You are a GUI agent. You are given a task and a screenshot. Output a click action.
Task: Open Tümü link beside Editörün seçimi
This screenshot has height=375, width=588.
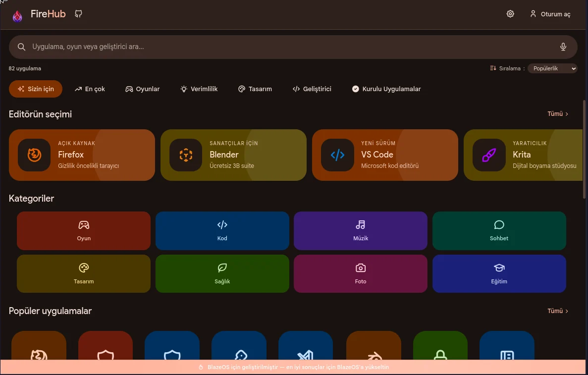[558, 113]
